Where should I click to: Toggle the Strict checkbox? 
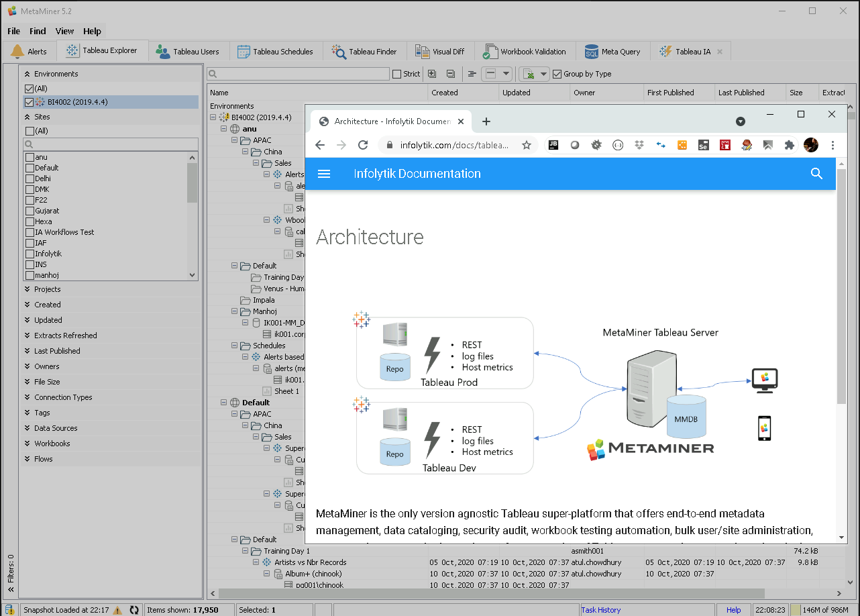396,74
